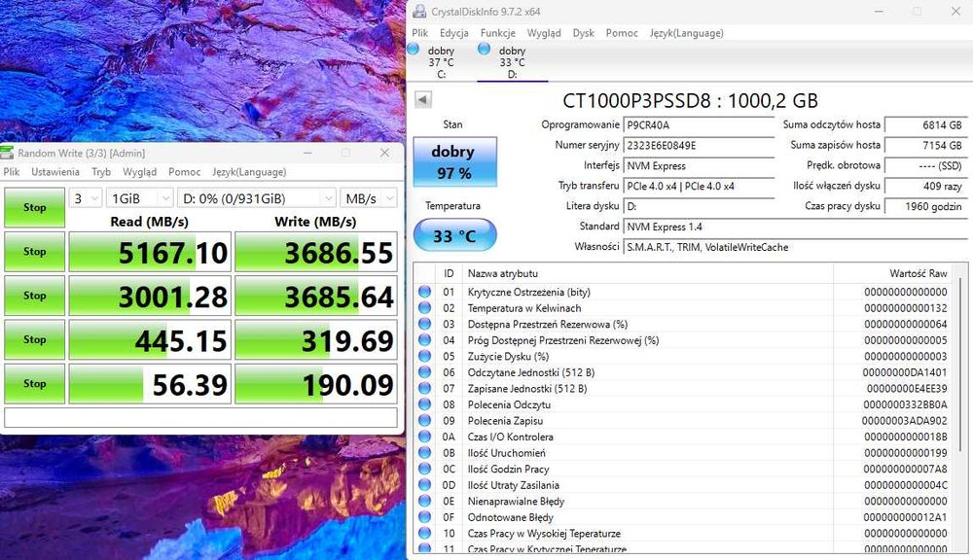
Task: Click the blue status orb for drive D:
Action: point(484,49)
